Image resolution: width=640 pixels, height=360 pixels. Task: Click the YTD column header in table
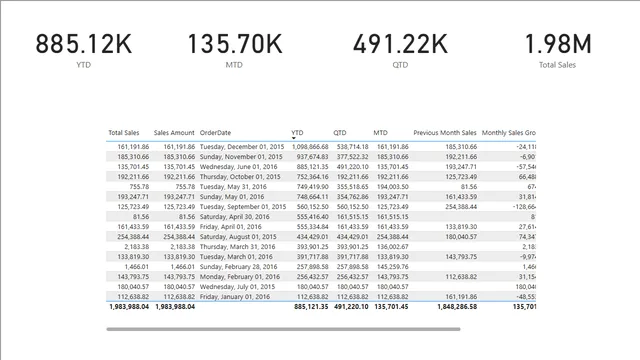click(x=297, y=133)
